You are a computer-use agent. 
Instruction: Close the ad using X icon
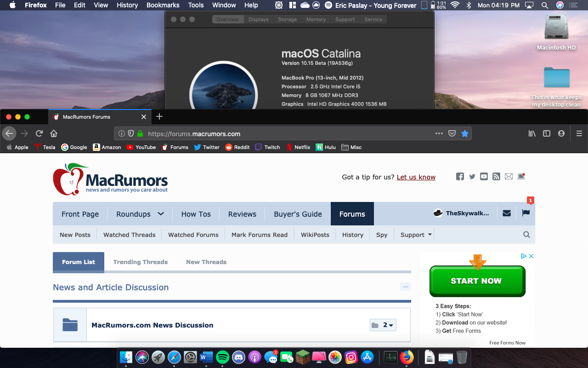tap(531, 256)
